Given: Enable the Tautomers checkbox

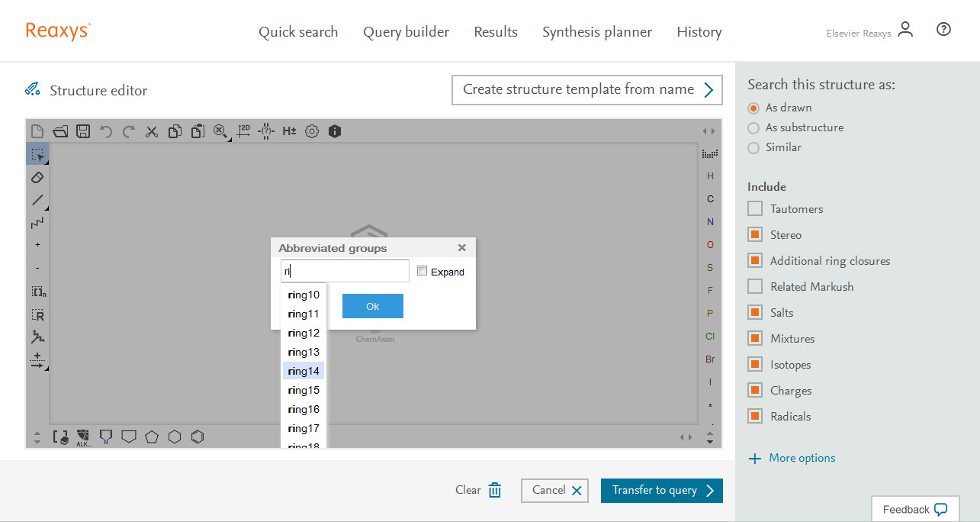Looking at the screenshot, I should coord(755,209).
